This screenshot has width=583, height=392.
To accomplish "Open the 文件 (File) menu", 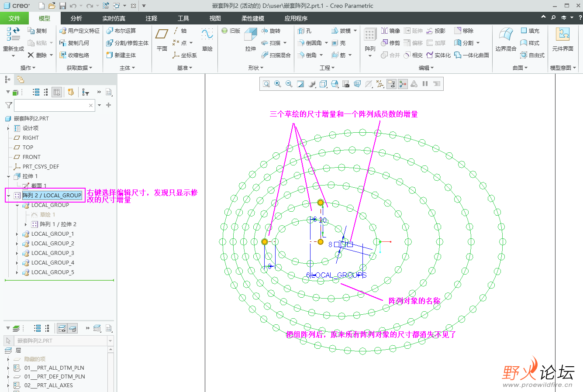I will [x=14, y=18].
